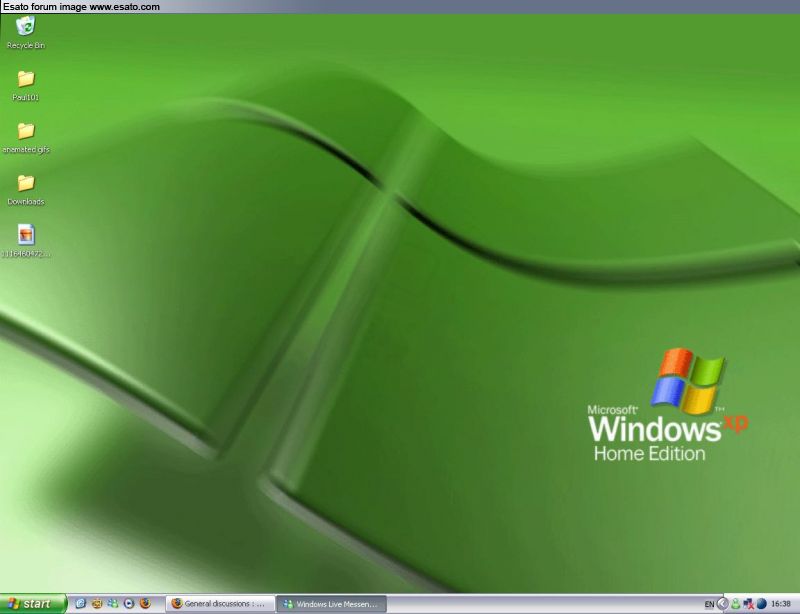This screenshot has width=800, height=614.
Task: Open the Start menu
Action: (x=33, y=604)
